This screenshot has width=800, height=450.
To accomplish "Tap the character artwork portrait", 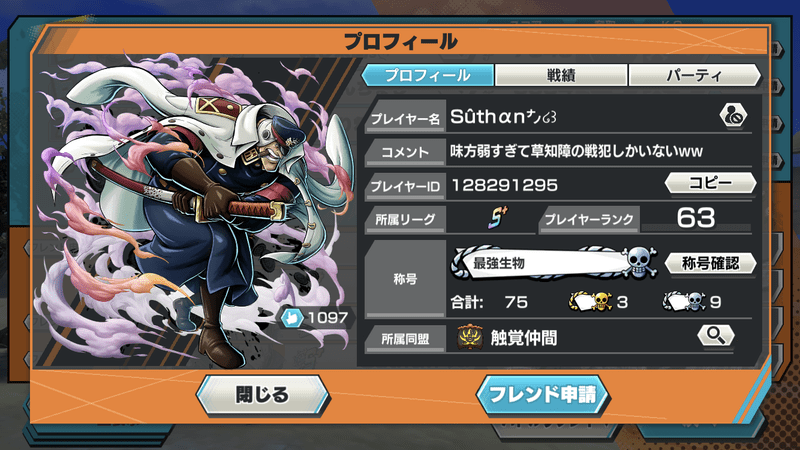I will [196, 209].
